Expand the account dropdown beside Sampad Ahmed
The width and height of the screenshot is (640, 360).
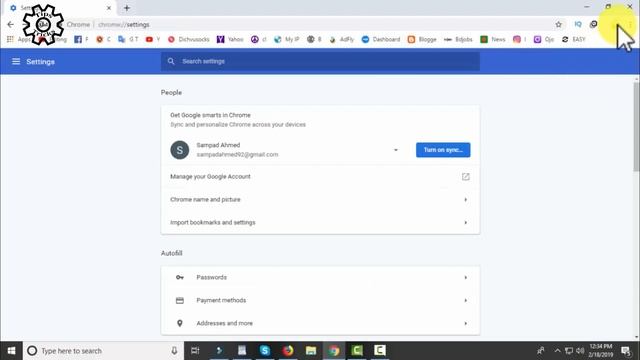coord(396,150)
